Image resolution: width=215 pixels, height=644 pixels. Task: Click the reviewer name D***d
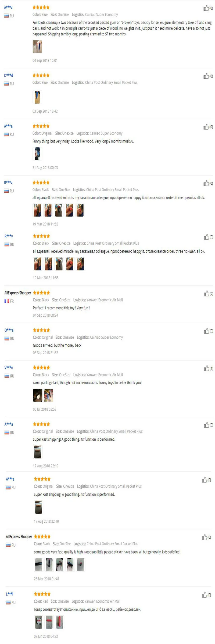click(x=8, y=75)
